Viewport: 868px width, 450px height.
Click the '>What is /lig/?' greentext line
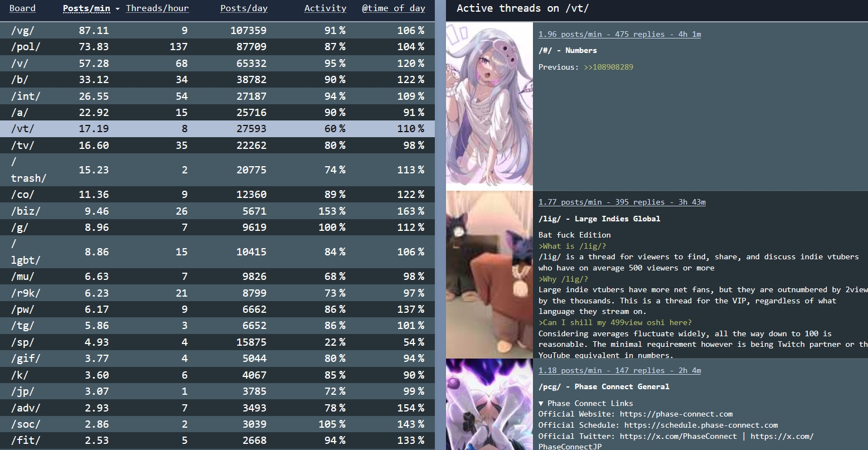[x=572, y=246]
